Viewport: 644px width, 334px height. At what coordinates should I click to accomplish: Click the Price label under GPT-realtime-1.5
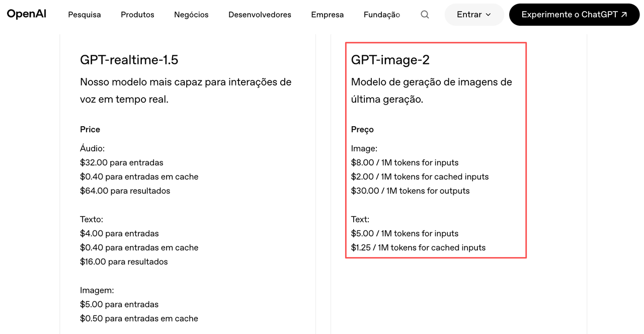90,129
